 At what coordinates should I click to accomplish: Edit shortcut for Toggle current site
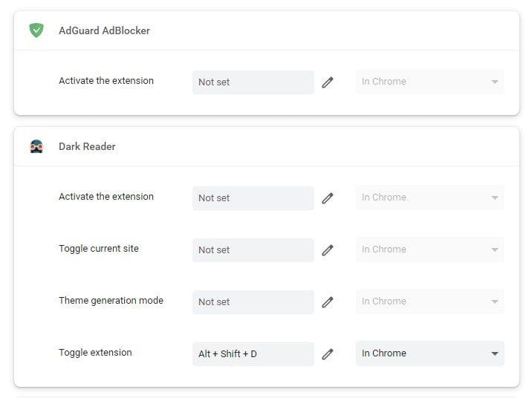tap(328, 250)
